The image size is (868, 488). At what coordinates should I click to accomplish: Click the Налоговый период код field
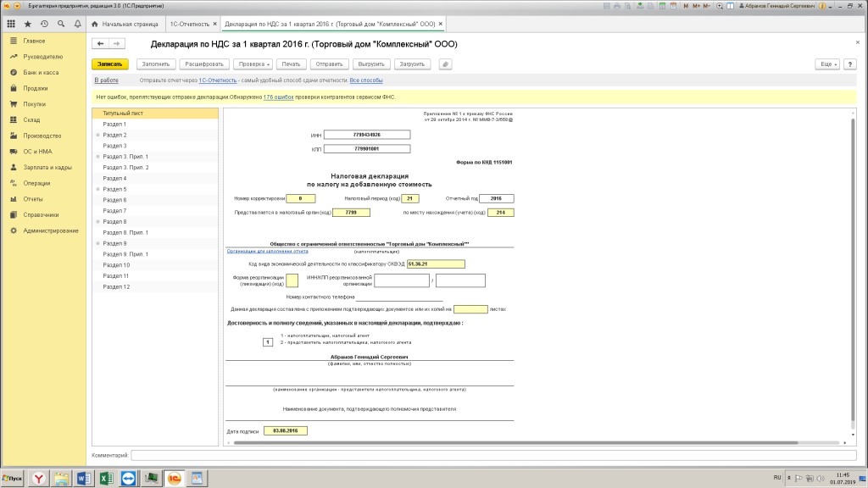click(410, 198)
